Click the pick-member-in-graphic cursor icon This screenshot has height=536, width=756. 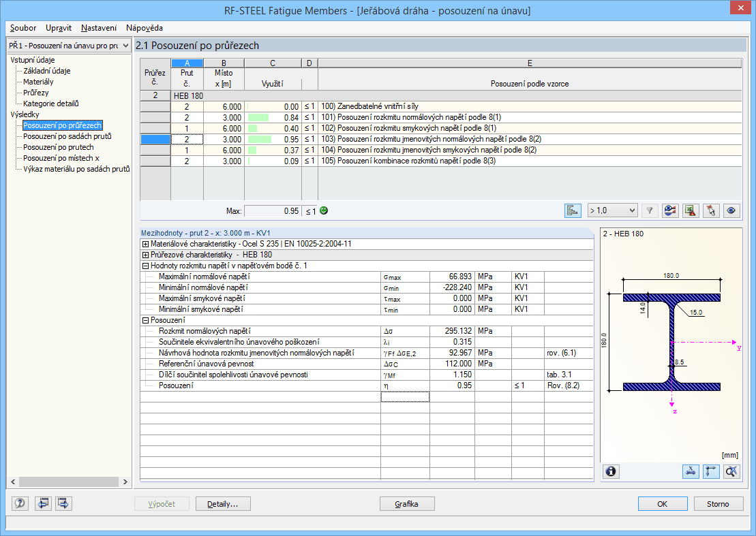(x=712, y=210)
